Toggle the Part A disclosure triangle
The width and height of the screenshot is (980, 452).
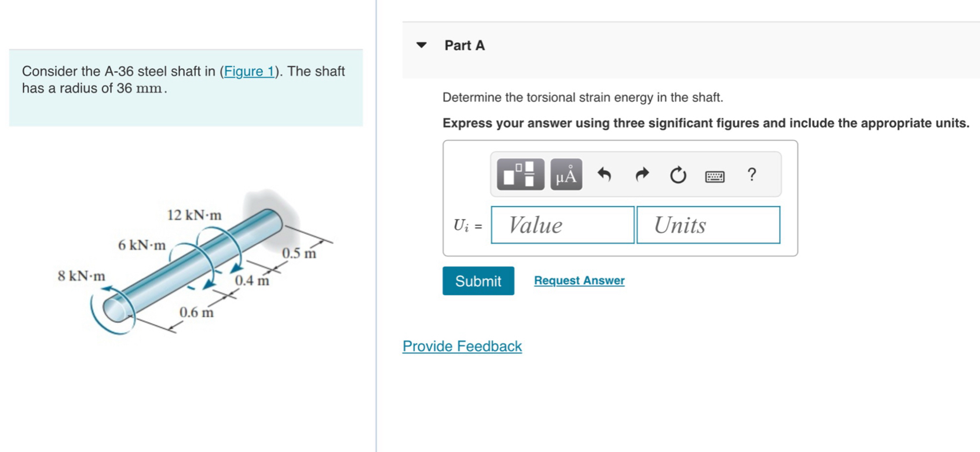421,45
